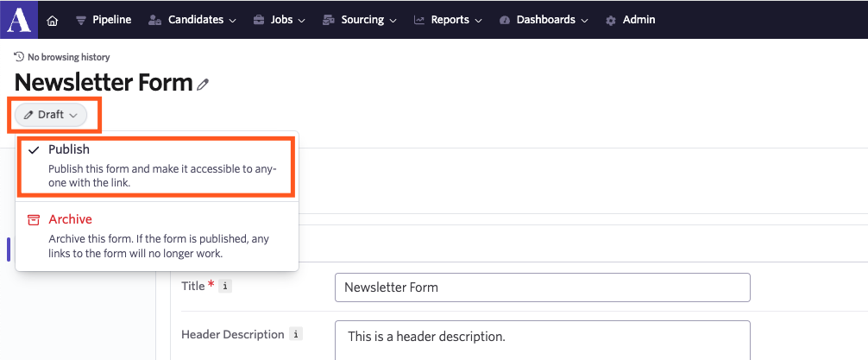Expand the Reports menu
868x360 pixels.
click(449, 20)
